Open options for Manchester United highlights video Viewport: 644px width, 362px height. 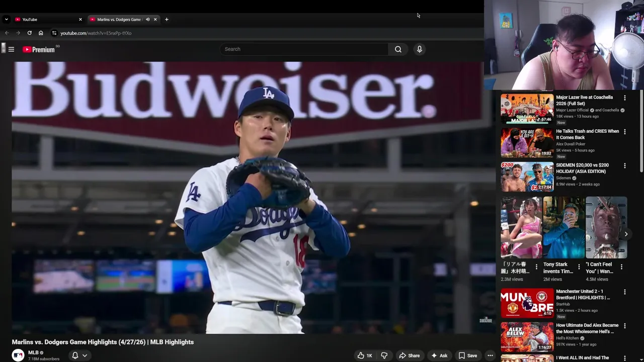click(625, 292)
